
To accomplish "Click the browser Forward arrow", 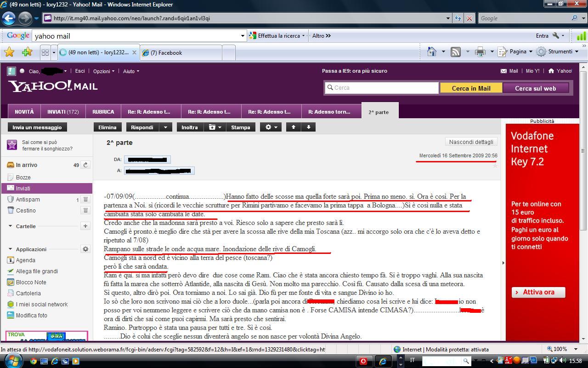I will [x=25, y=18].
